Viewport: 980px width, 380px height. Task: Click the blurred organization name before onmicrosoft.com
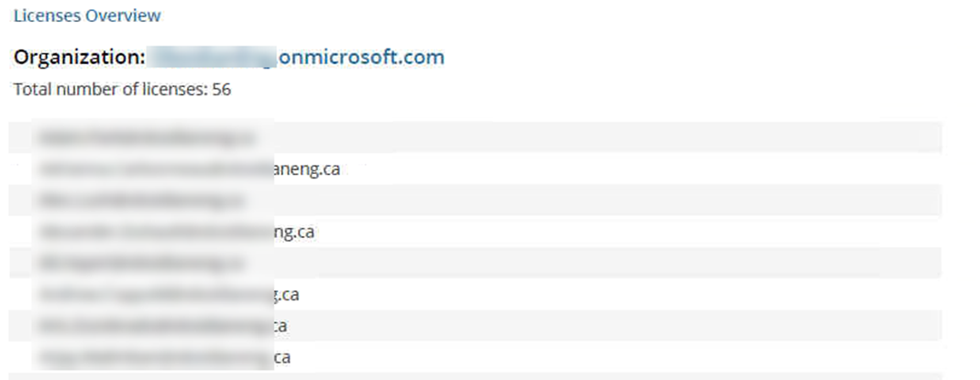coord(211,58)
